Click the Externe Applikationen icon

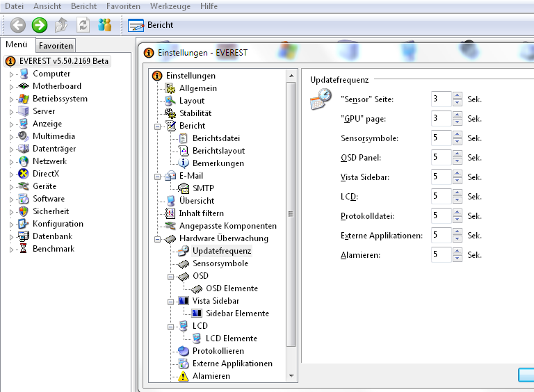184,364
